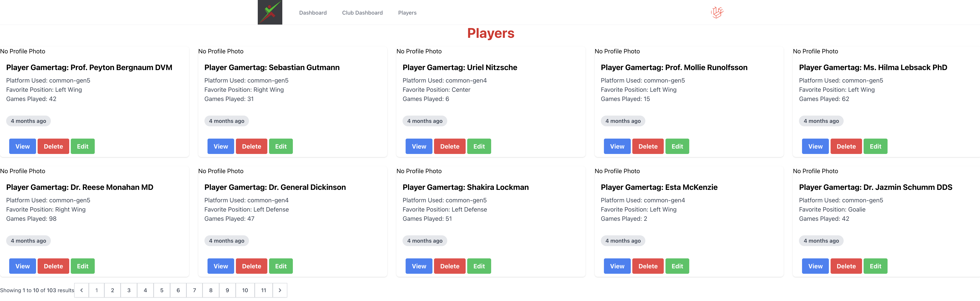The image size is (980, 301).
Task: Edit Dr. Reese Monahan MD
Action: pyautogui.click(x=82, y=266)
